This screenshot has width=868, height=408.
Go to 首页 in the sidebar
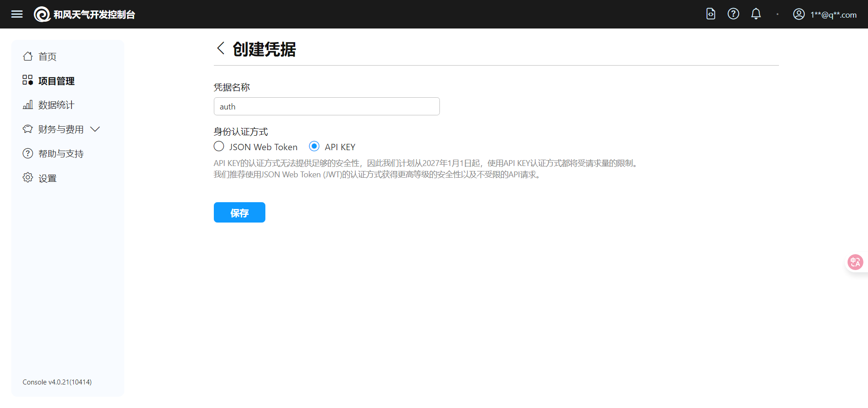click(x=47, y=57)
